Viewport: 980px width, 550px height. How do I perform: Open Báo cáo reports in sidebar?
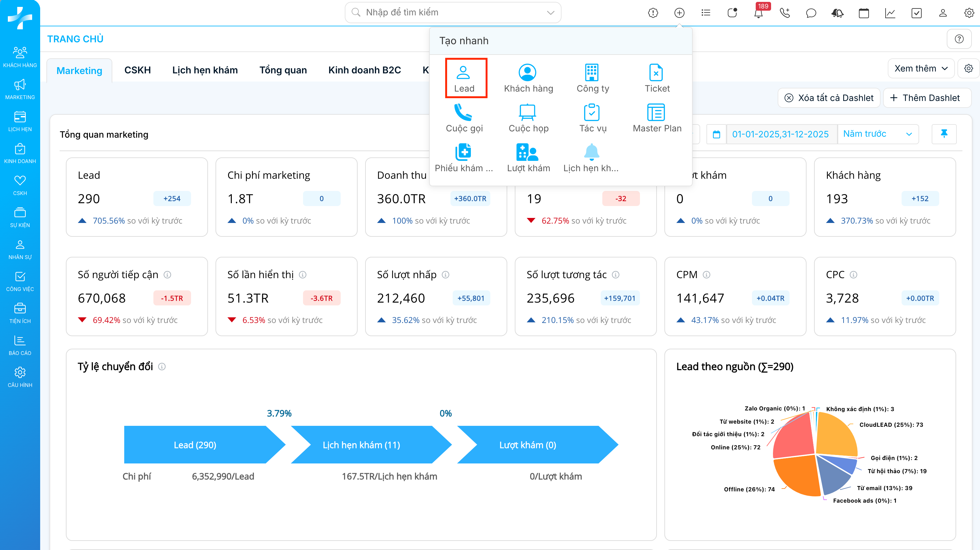tap(20, 345)
